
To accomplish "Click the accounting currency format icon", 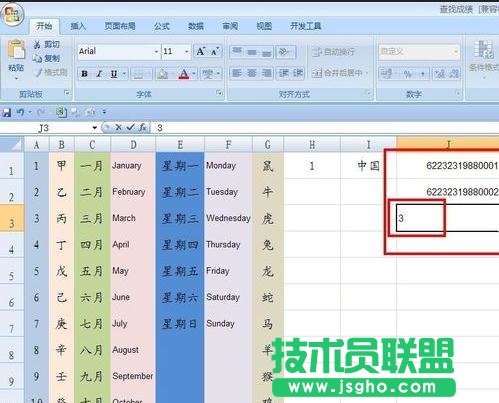I will click(387, 74).
